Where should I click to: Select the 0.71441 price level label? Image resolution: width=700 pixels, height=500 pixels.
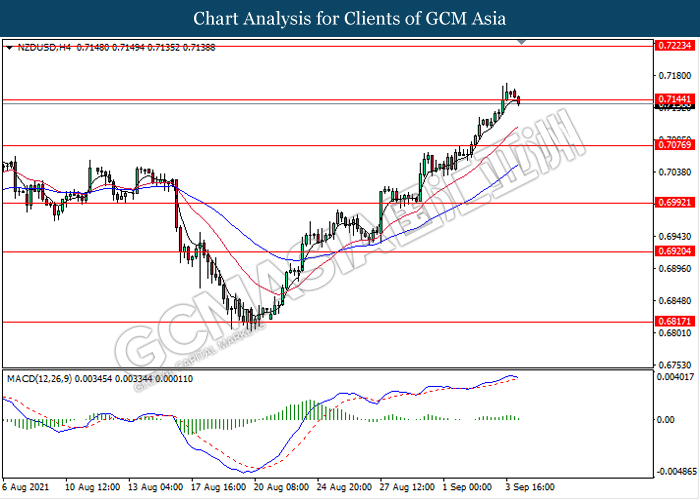tap(675, 99)
